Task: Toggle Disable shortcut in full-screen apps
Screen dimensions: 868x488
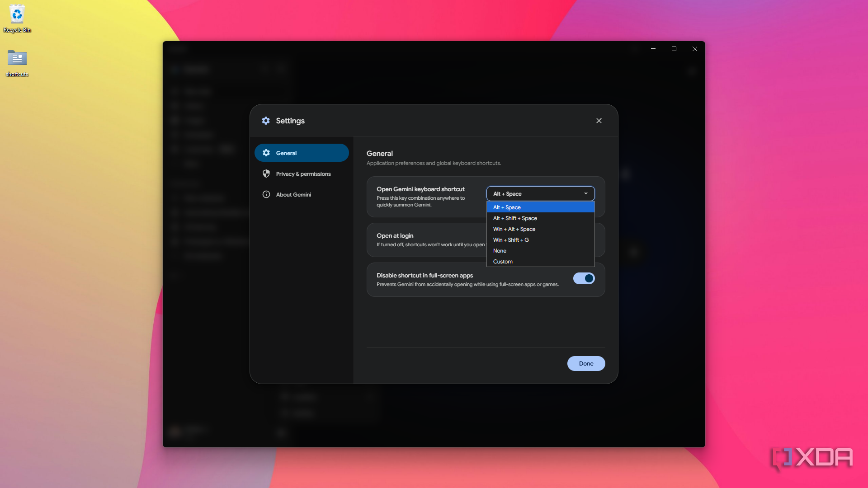Action: (x=584, y=278)
